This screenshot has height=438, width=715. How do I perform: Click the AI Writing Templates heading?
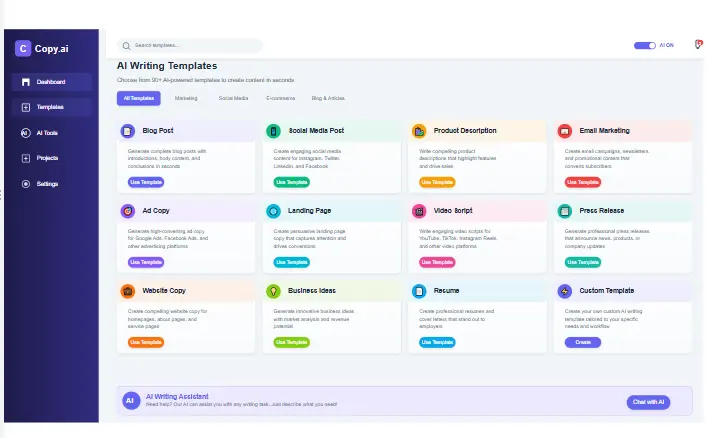point(167,66)
